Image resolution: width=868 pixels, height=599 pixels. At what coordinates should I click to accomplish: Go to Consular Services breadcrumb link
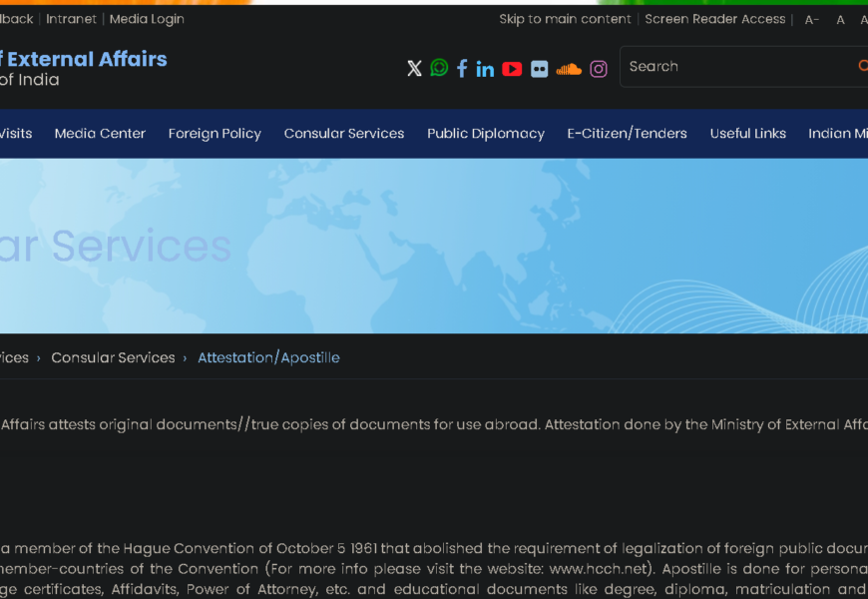(x=113, y=357)
